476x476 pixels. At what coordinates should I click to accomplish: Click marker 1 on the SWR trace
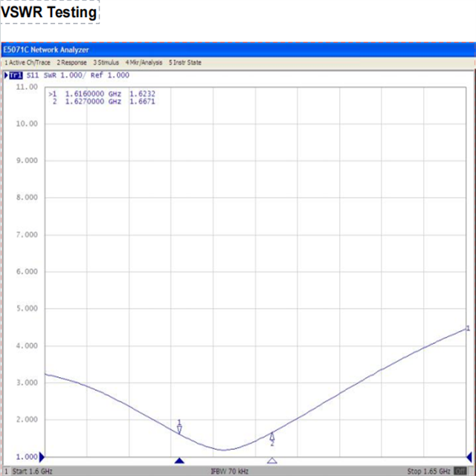179,428
